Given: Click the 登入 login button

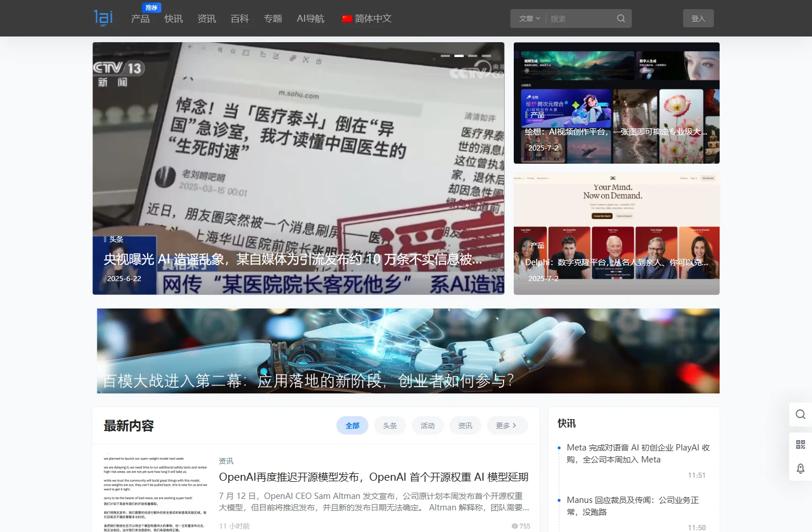Looking at the screenshot, I should click(698, 18).
